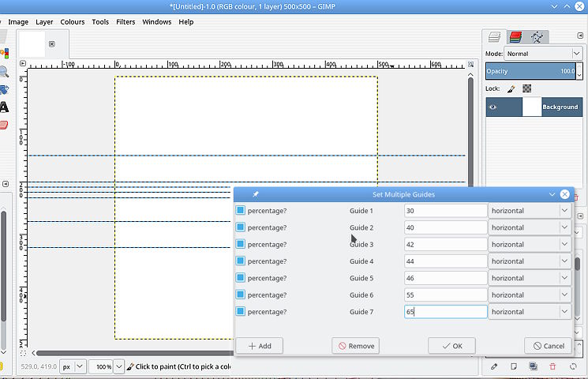Toggle lock pixels brush icon

(511, 89)
